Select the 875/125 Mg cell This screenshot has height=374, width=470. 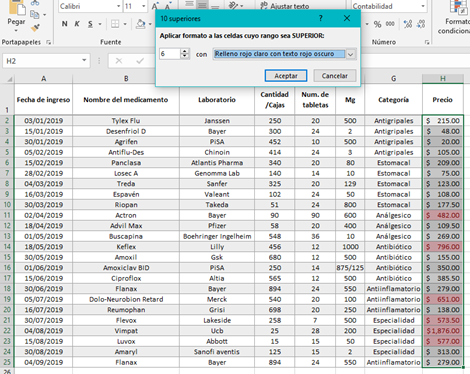click(350, 268)
